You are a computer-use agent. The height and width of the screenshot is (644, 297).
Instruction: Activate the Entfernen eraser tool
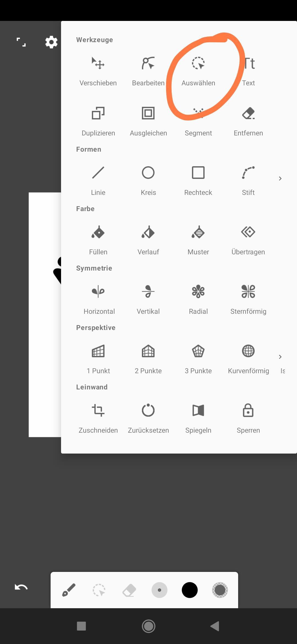click(248, 121)
